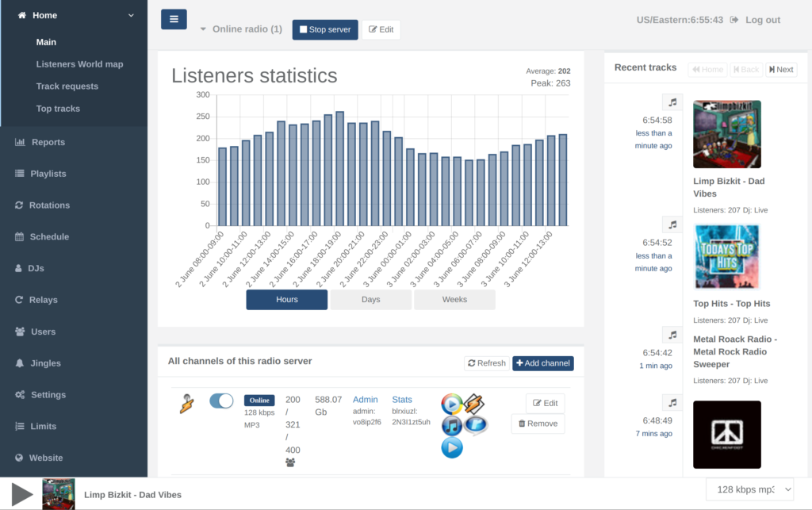The width and height of the screenshot is (812, 510).
Task: Open the 128 kbps mp3 quality dropdown
Action: click(749, 489)
